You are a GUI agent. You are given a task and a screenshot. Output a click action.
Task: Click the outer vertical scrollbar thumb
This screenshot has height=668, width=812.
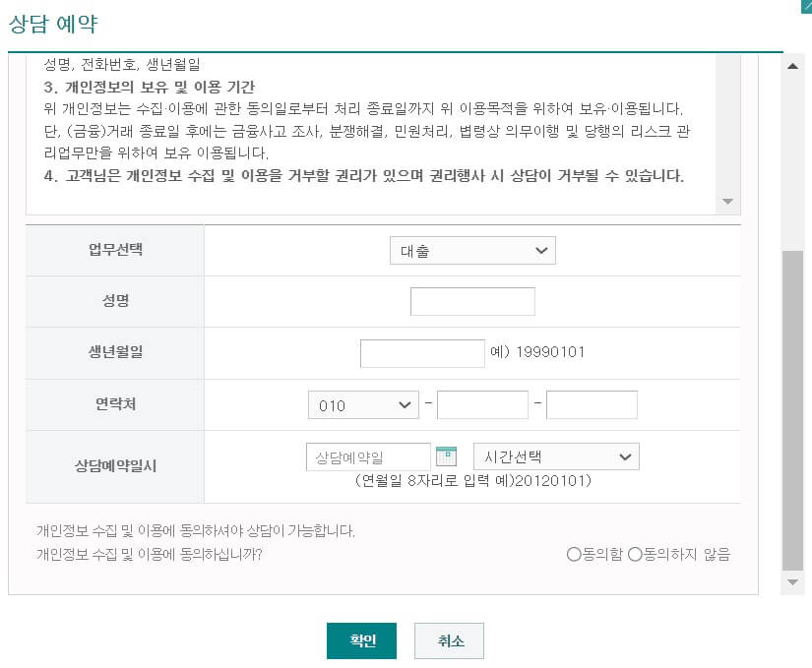click(x=792, y=411)
